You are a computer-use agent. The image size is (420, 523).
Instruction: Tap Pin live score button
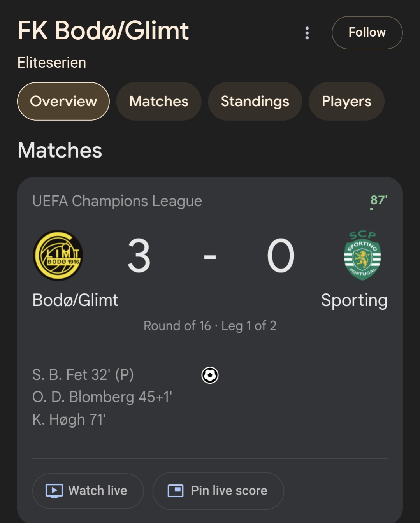click(x=218, y=491)
